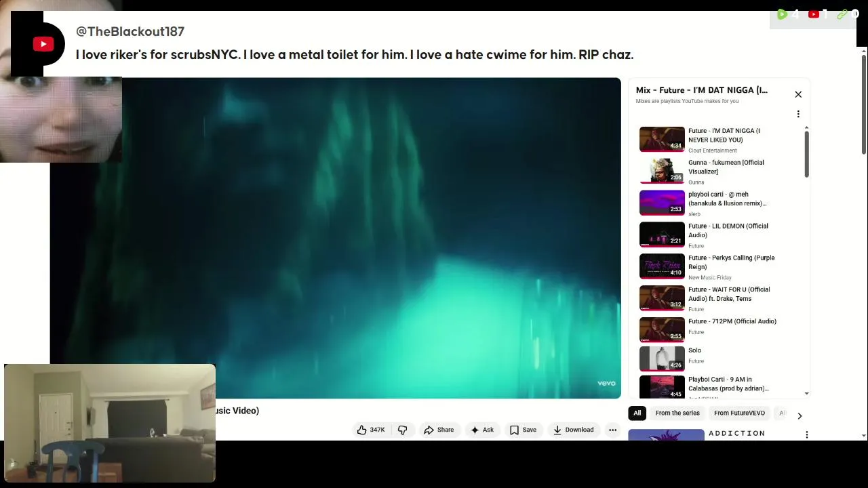Viewport: 868px width, 488px height.
Task: Click the green link count icon
Action: [x=843, y=14]
